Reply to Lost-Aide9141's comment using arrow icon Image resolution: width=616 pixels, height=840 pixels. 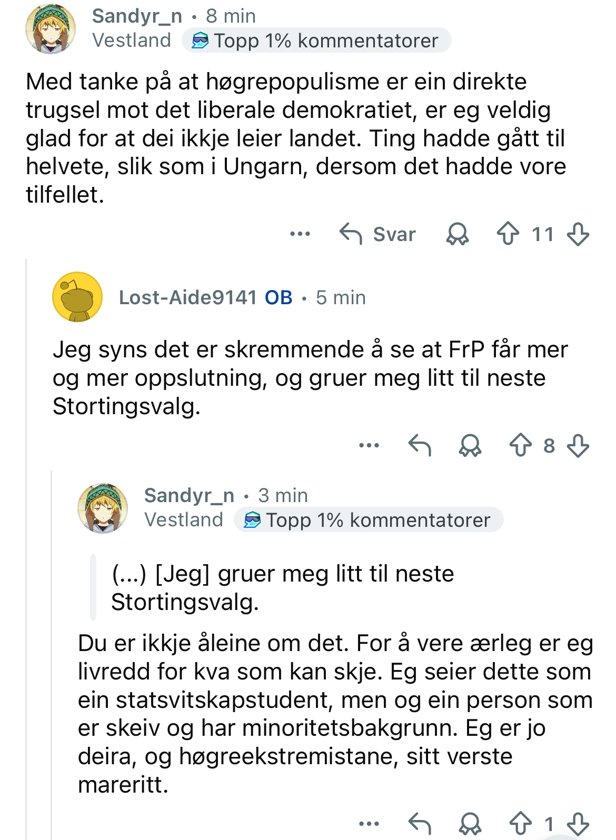click(420, 445)
